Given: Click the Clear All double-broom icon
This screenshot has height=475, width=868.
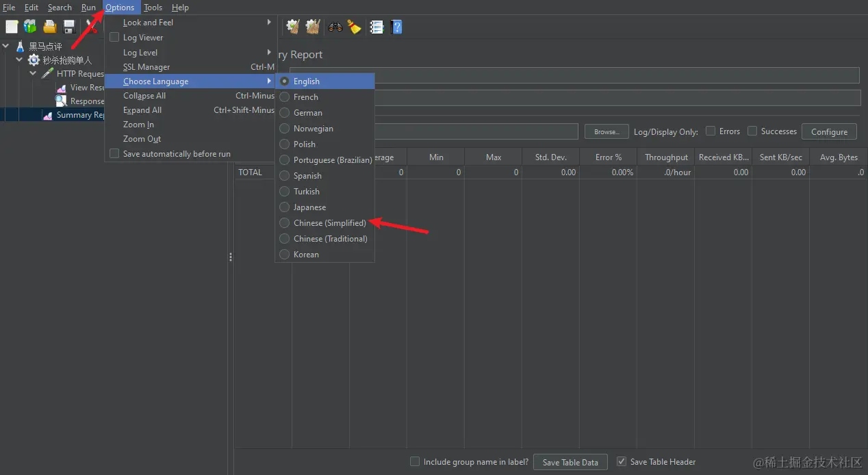Looking at the screenshot, I should click(x=313, y=27).
